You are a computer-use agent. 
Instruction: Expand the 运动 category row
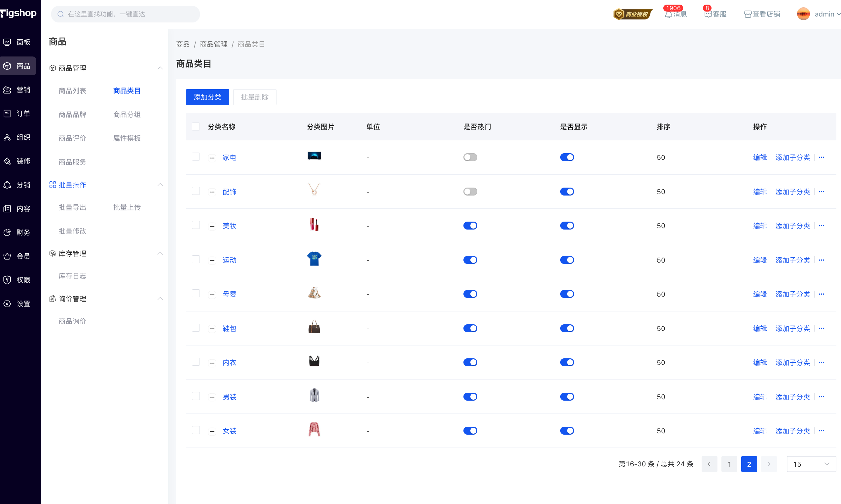click(212, 261)
